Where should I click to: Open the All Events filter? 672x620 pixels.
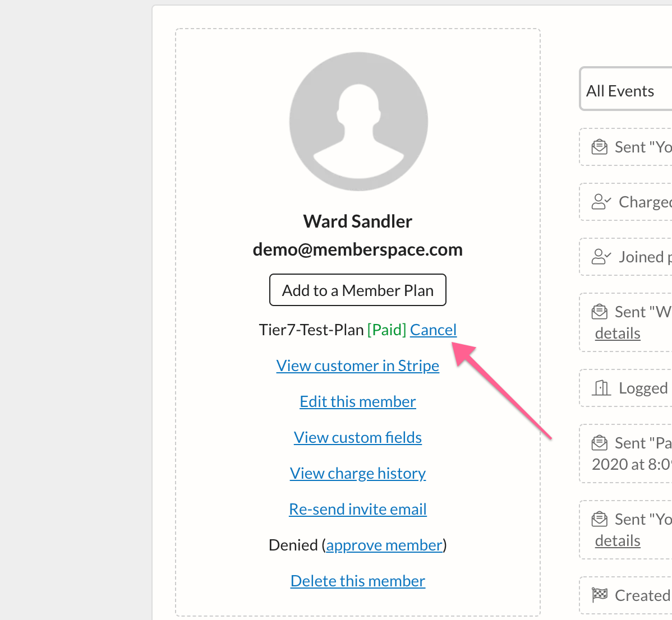coord(619,90)
